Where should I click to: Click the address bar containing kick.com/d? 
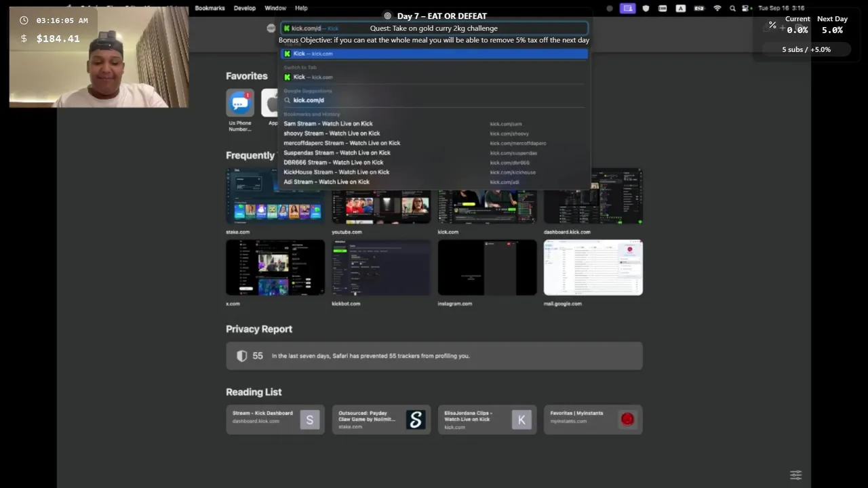(434, 28)
